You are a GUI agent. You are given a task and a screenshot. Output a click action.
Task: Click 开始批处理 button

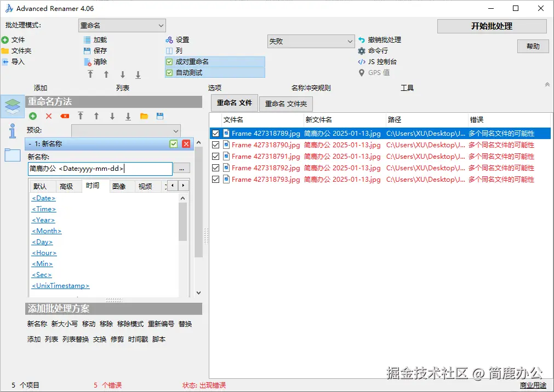coord(492,26)
